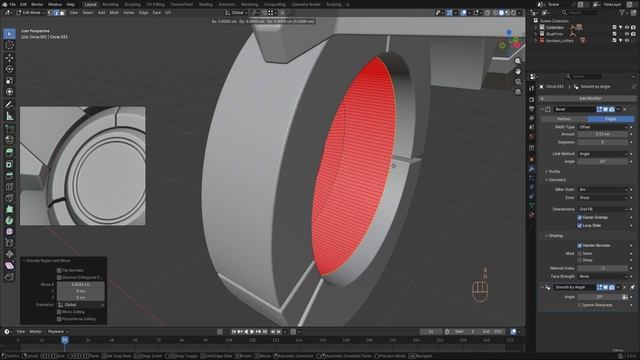Screen dimensions: 640x360
Task: Select the Loop Cut tool
Action: point(9,187)
